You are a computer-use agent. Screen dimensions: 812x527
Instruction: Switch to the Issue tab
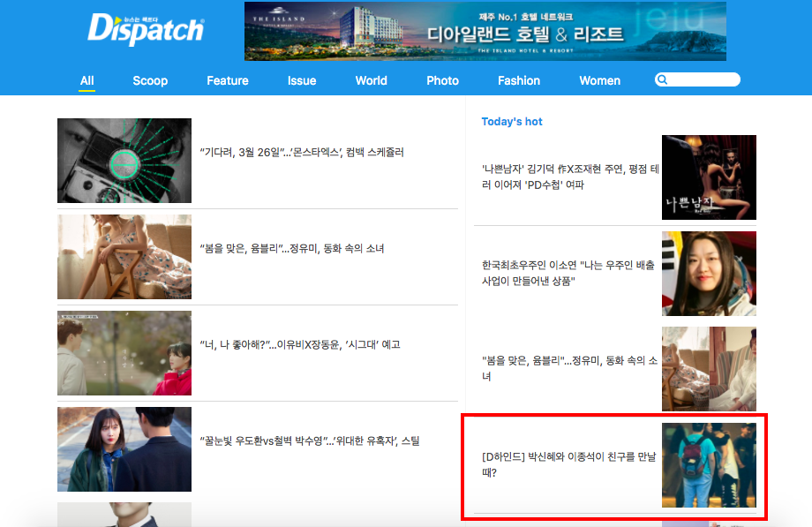[x=302, y=80]
